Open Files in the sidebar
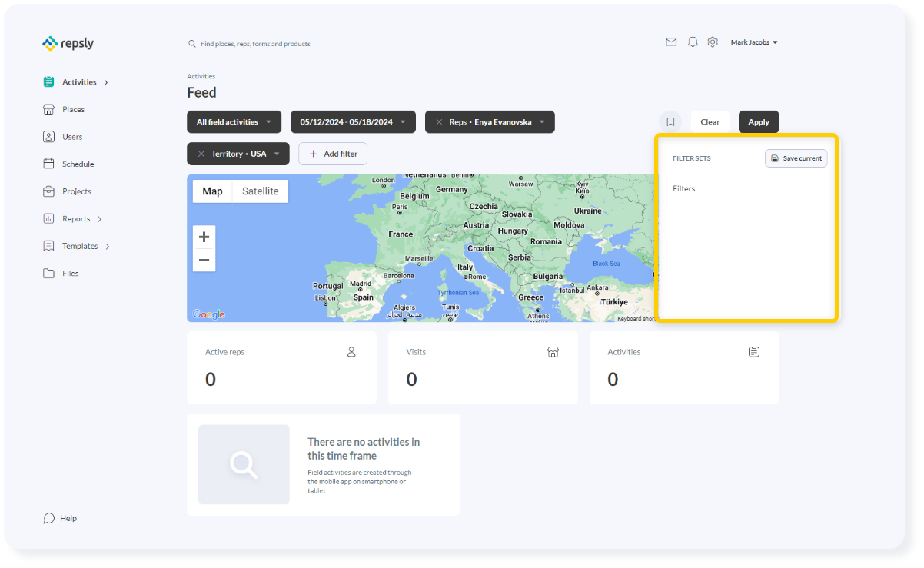 (70, 274)
